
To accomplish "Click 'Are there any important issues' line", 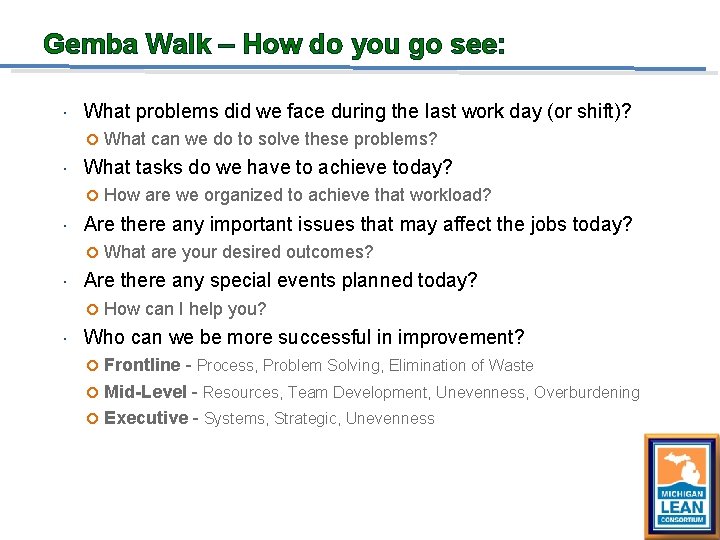I will coord(358,224).
